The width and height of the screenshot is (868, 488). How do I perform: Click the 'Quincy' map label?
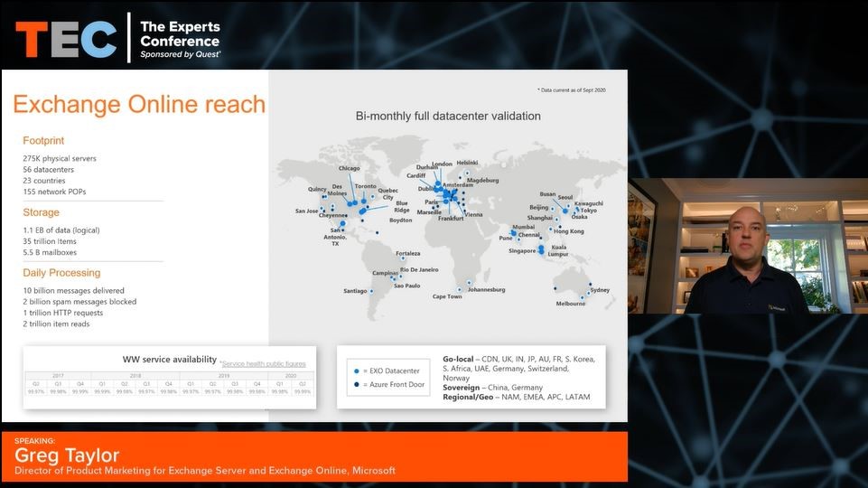point(317,189)
